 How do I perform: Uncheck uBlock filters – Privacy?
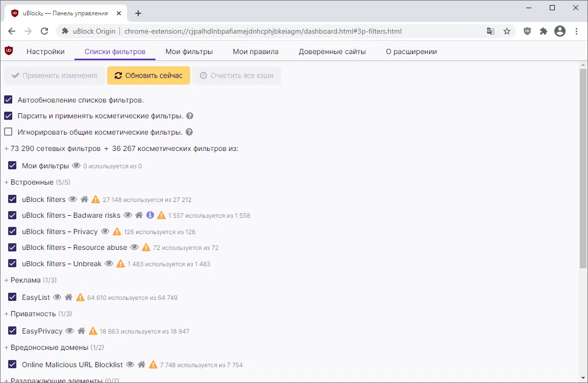[12, 232]
